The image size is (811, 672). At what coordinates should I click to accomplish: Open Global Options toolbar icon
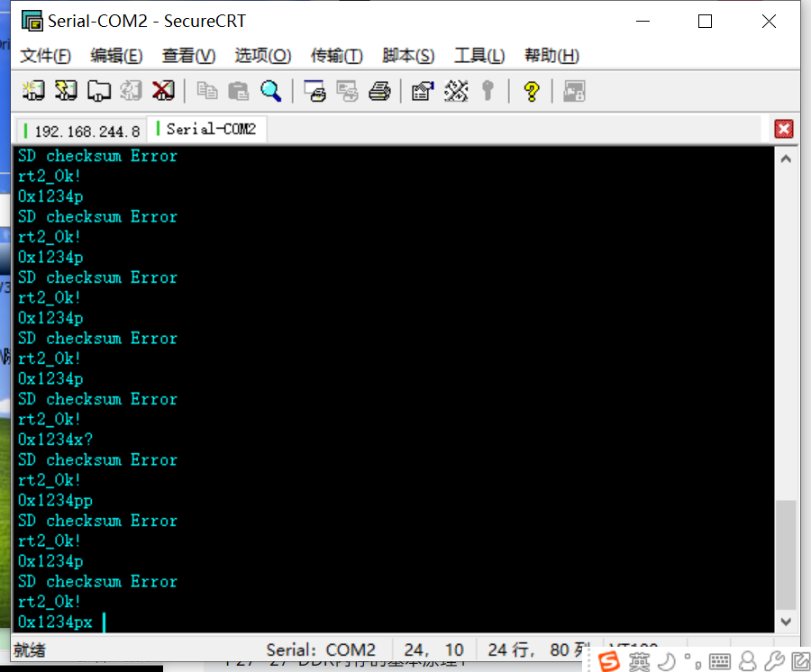point(456,91)
